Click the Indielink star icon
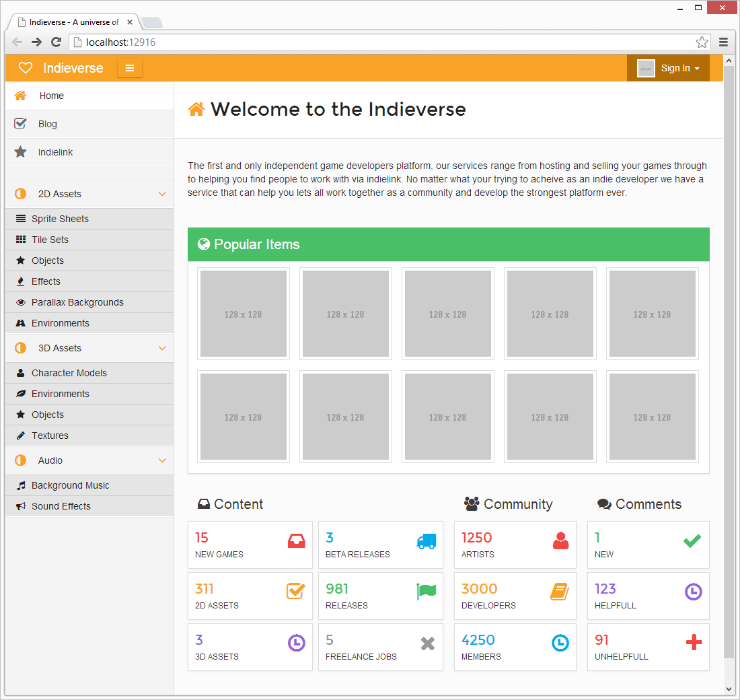The height and width of the screenshot is (700, 740). point(20,151)
